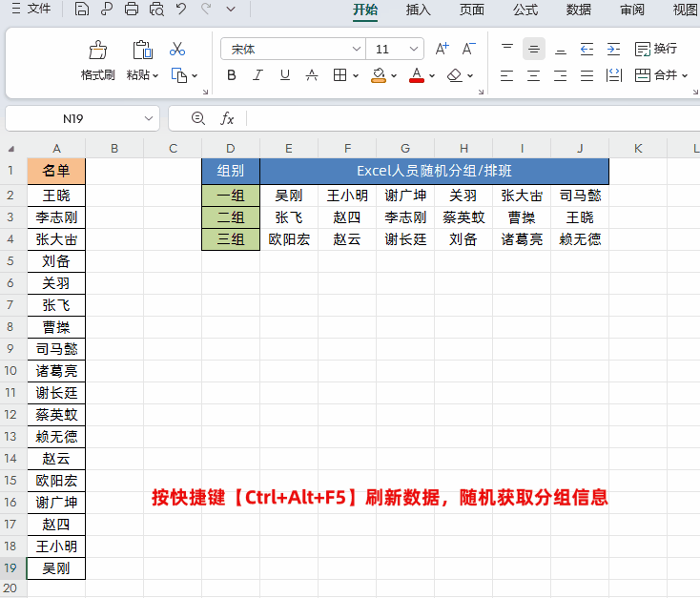Select column K header
This screenshot has width=700, height=598.
[638, 149]
